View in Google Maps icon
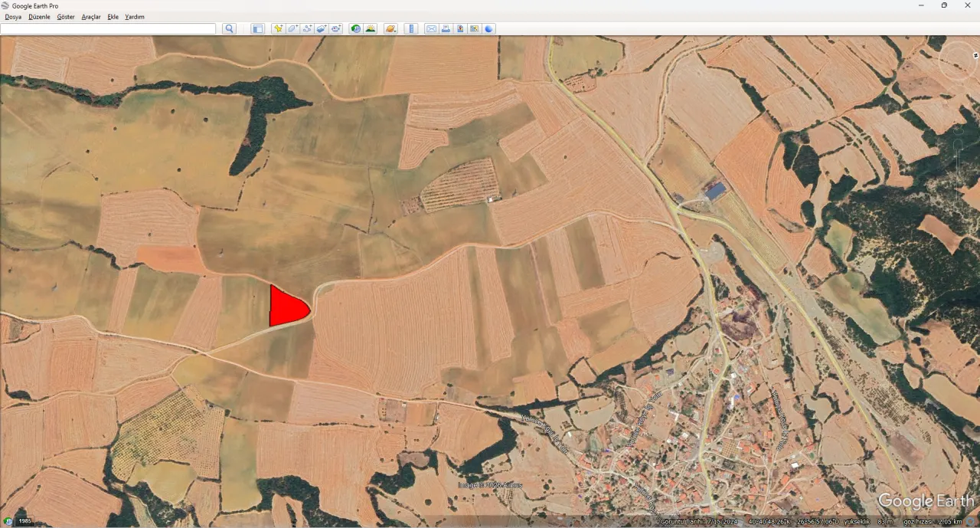This screenshot has height=528, width=980. point(475,29)
